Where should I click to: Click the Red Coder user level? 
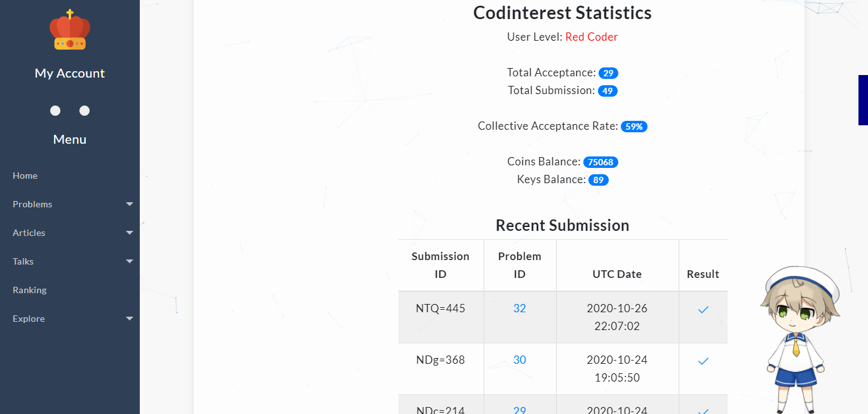pyautogui.click(x=592, y=37)
